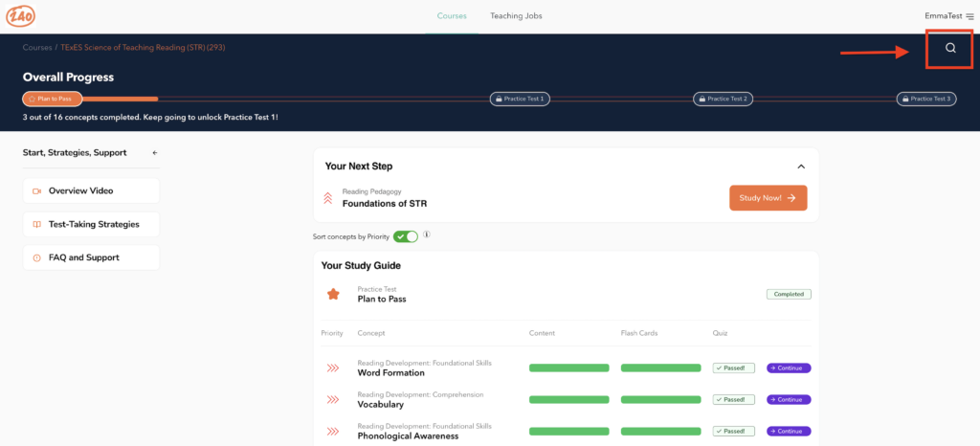Collapse the Your Next Step panel
The height and width of the screenshot is (446, 980).
pos(800,167)
